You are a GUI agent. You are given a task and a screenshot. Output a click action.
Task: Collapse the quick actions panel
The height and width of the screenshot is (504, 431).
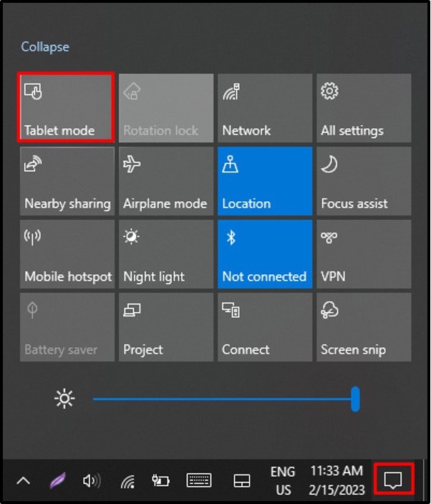point(45,47)
